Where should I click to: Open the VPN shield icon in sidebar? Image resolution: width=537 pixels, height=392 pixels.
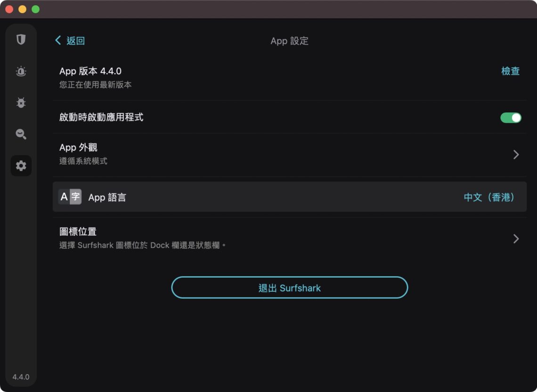[x=21, y=40]
